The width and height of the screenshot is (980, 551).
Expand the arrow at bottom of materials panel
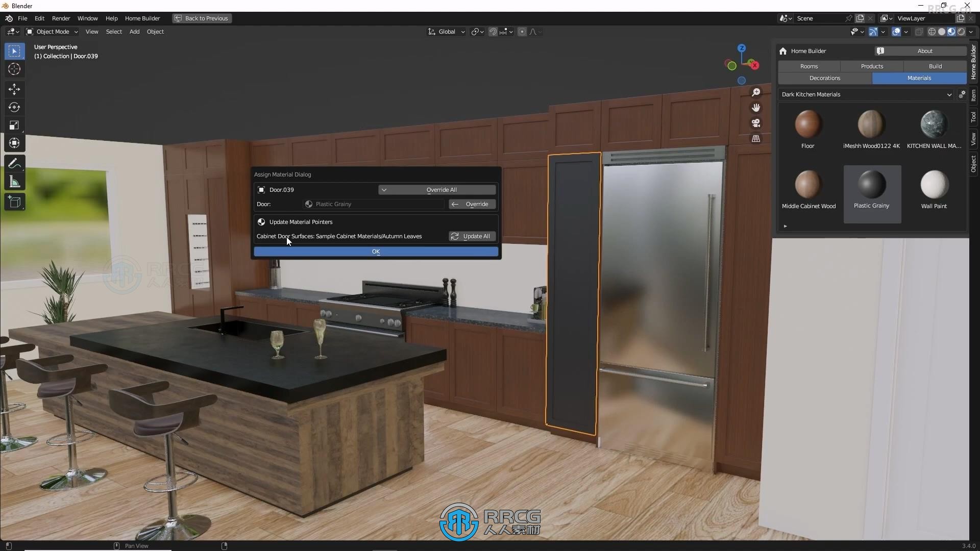click(x=786, y=227)
